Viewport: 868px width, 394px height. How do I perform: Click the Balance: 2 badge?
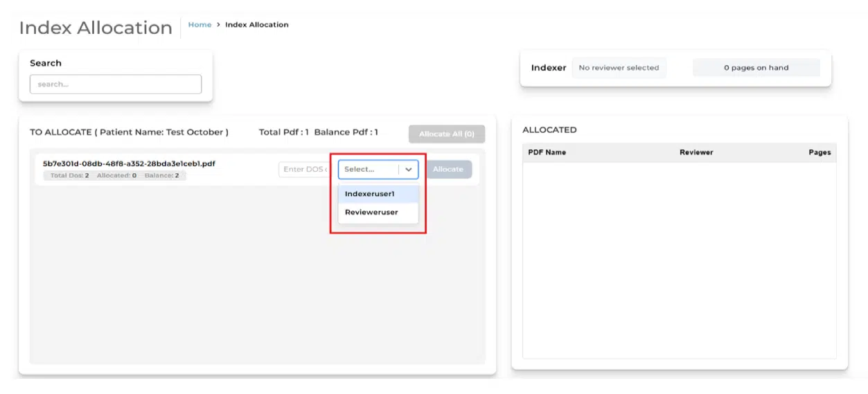[x=161, y=176]
